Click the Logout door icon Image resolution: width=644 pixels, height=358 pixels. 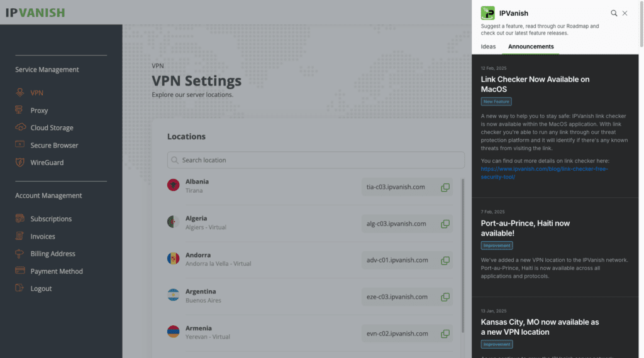point(19,288)
